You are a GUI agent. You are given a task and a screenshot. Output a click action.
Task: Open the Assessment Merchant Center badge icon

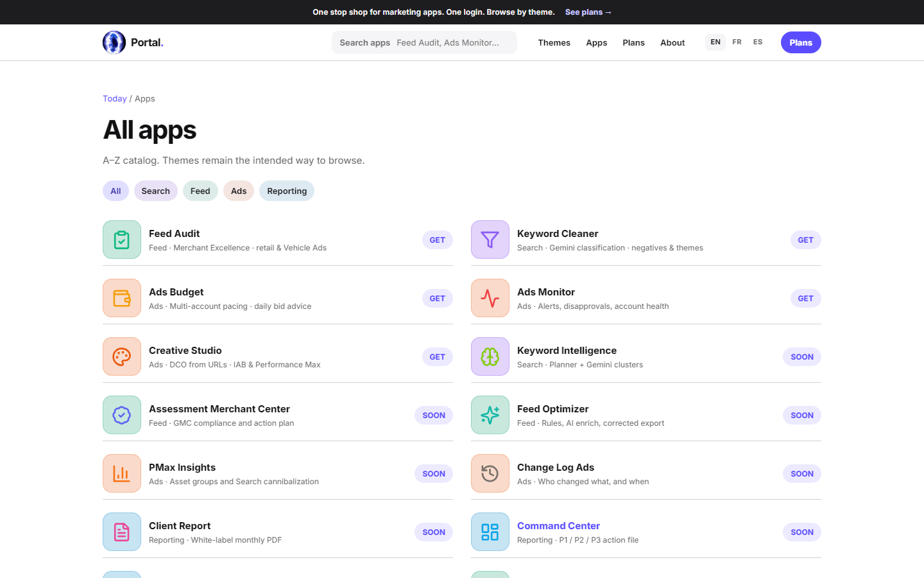[122, 415]
